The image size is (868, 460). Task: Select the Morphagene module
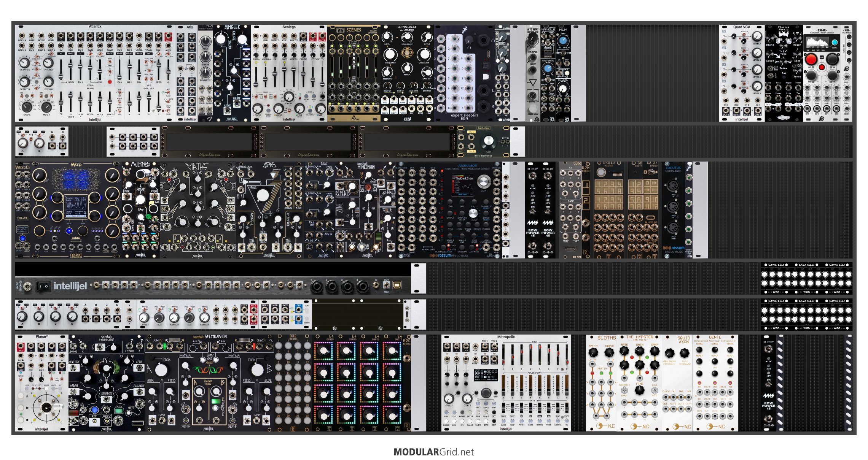click(107, 383)
